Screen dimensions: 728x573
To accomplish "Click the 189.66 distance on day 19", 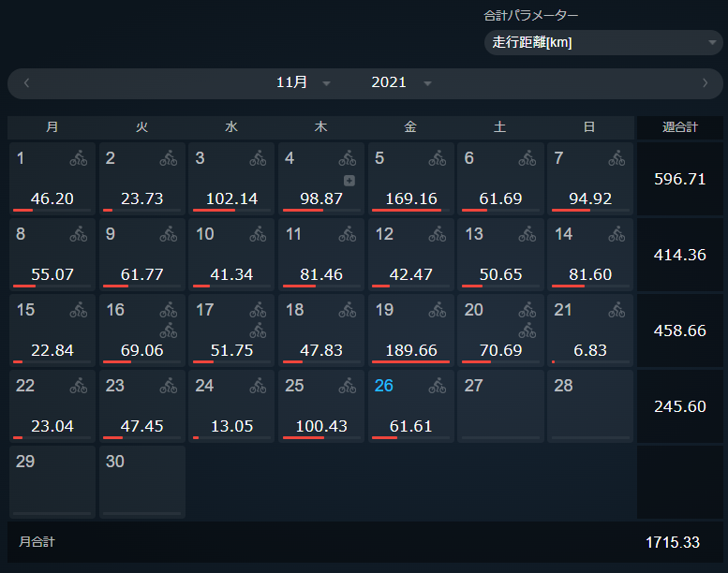I will [411, 351].
